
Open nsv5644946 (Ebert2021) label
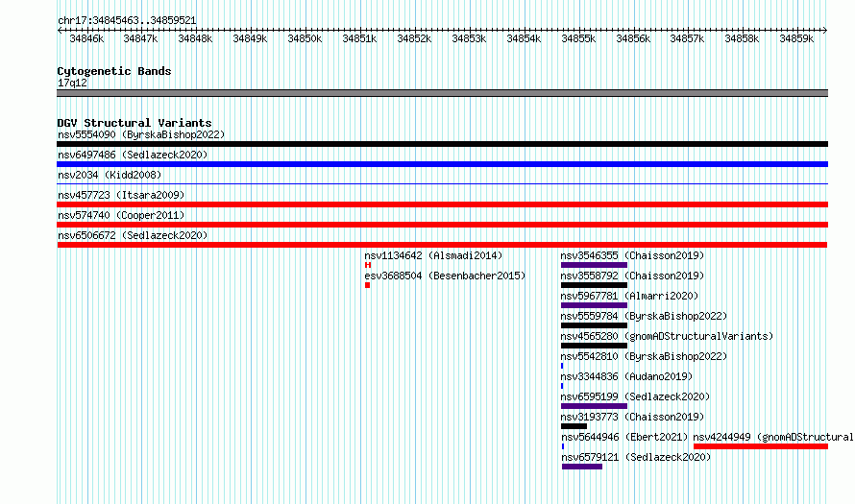point(624,437)
